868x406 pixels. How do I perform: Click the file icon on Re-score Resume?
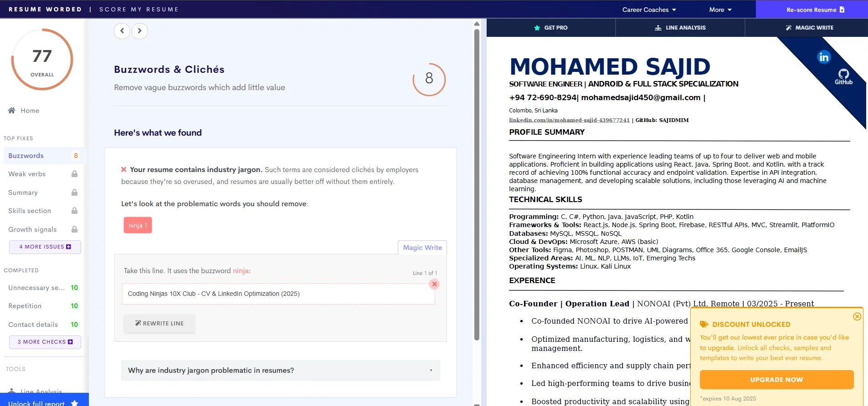[x=842, y=10]
